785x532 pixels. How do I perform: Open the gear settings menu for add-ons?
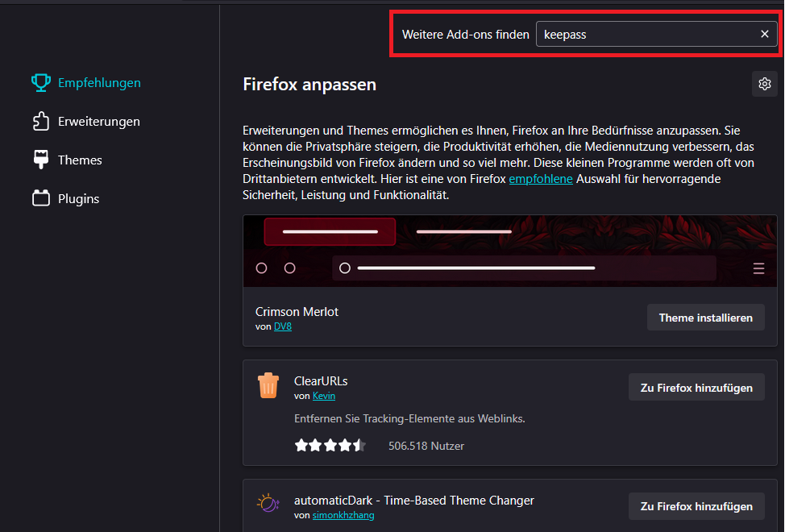(764, 84)
